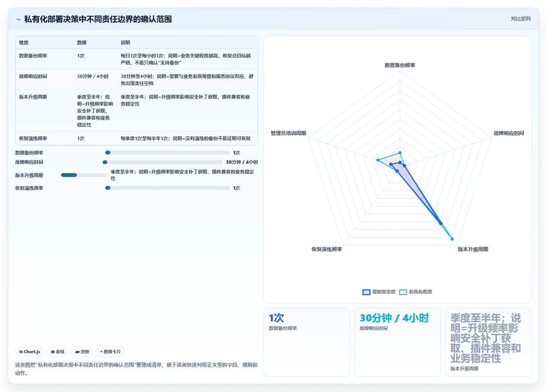The width and height of the screenshot is (547, 392).
Task: Click the 维度 table column header
Action: [x=24, y=43]
